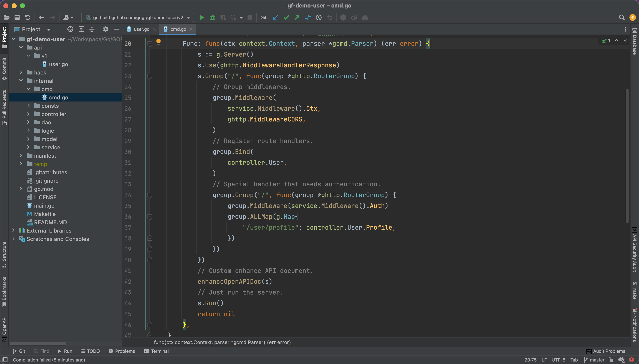Expand the manifest folder
Image resolution: width=639 pixels, height=364 pixels.
(21, 156)
